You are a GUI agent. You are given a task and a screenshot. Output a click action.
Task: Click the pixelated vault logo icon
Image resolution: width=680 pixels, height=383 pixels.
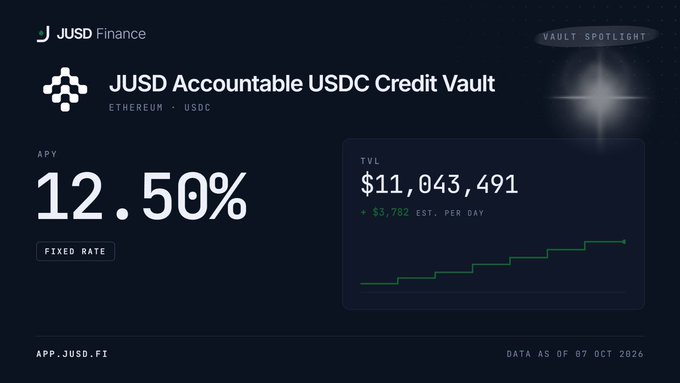pos(65,89)
